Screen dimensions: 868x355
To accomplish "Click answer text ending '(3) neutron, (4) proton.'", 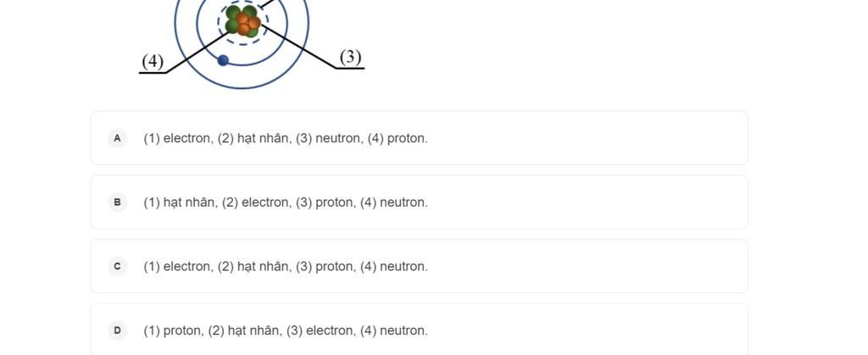I will click(x=286, y=138).
